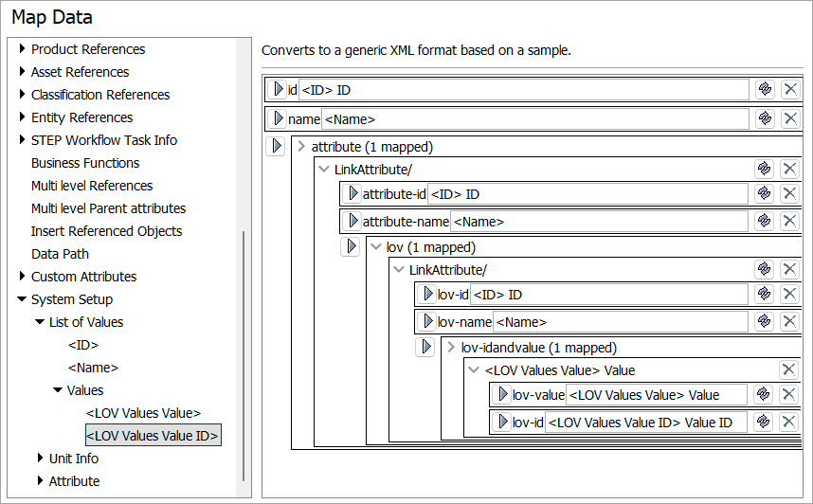Select Business Functions in the tree

(85, 163)
